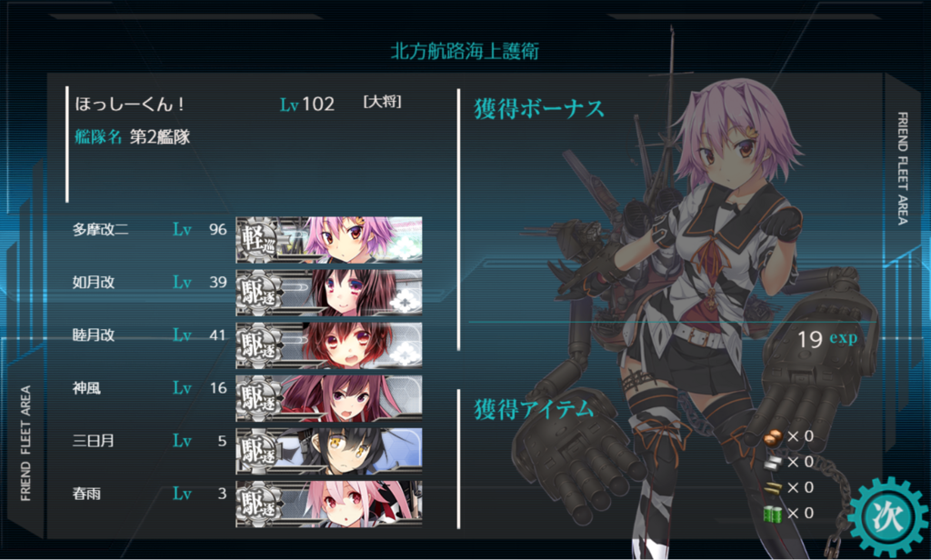The width and height of the screenshot is (931, 560).
Task: Click the 獲得アイテム heading
Action: click(534, 409)
